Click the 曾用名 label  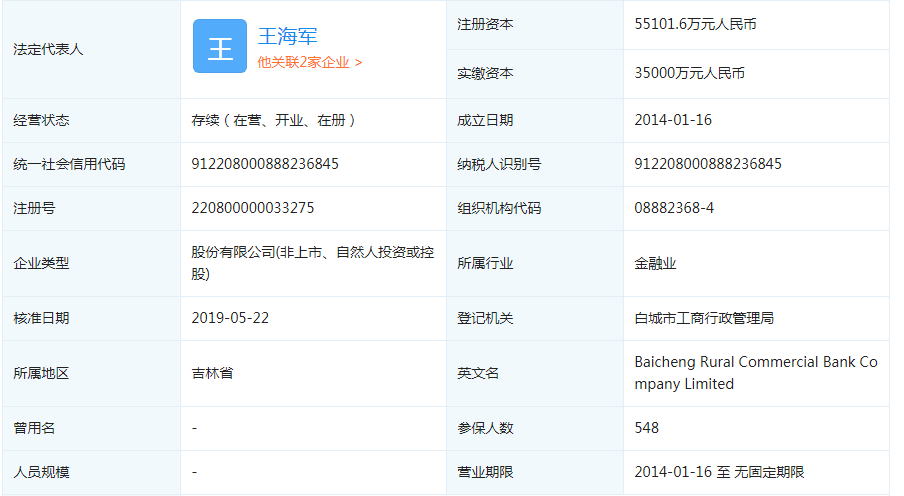tap(34, 428)
